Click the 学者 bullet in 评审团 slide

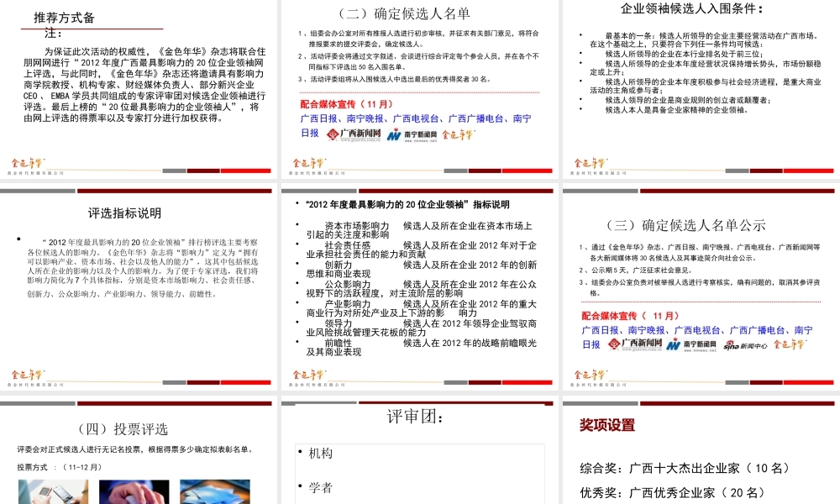[x=320, y=487]
